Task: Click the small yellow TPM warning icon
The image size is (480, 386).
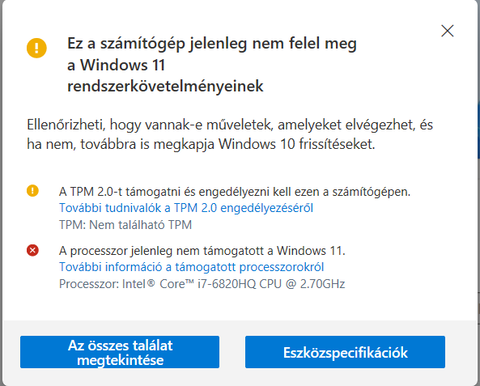Action: (x=33, y=191)
